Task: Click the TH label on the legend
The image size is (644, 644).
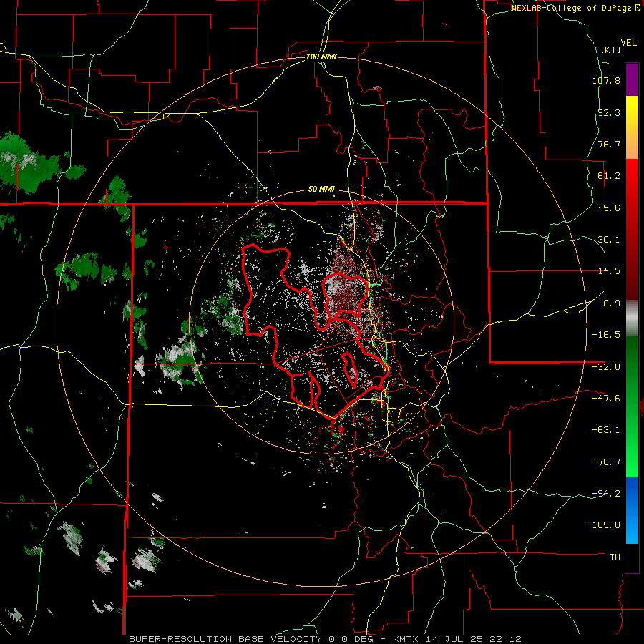Action: coord(615,557)
